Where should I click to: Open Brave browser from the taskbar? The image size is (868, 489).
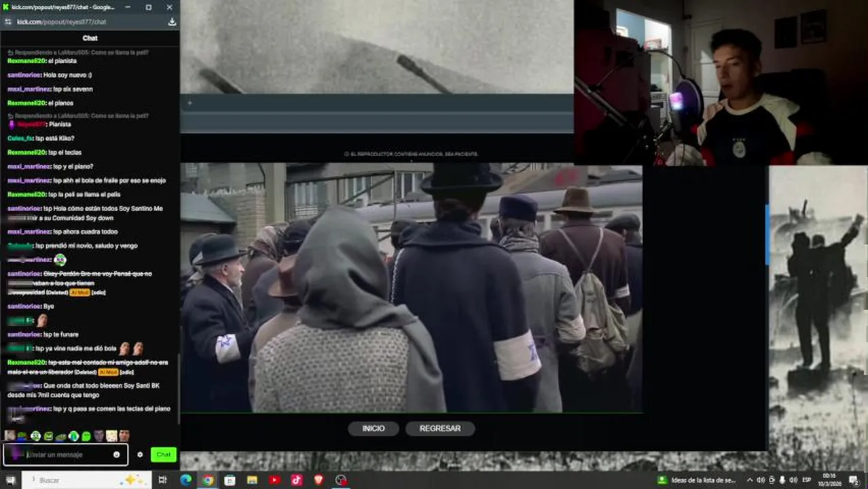pos(319,480)
